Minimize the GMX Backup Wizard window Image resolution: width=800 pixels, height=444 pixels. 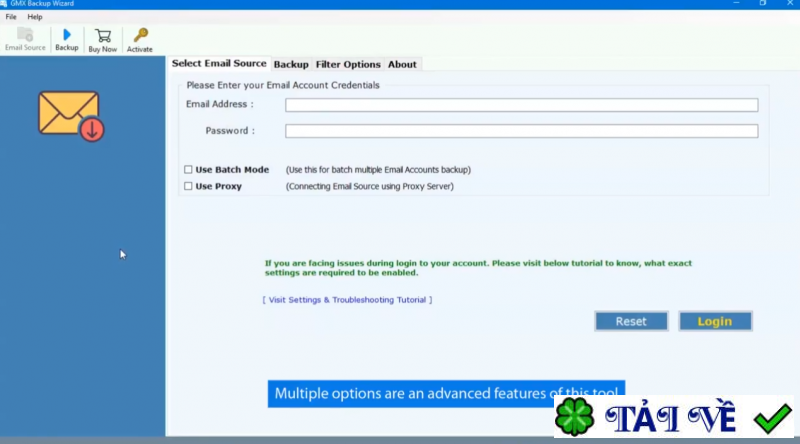point(736,4)
